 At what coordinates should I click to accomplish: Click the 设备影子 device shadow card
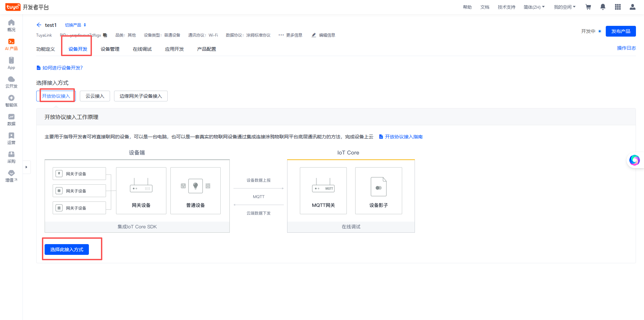coord(379,191)
